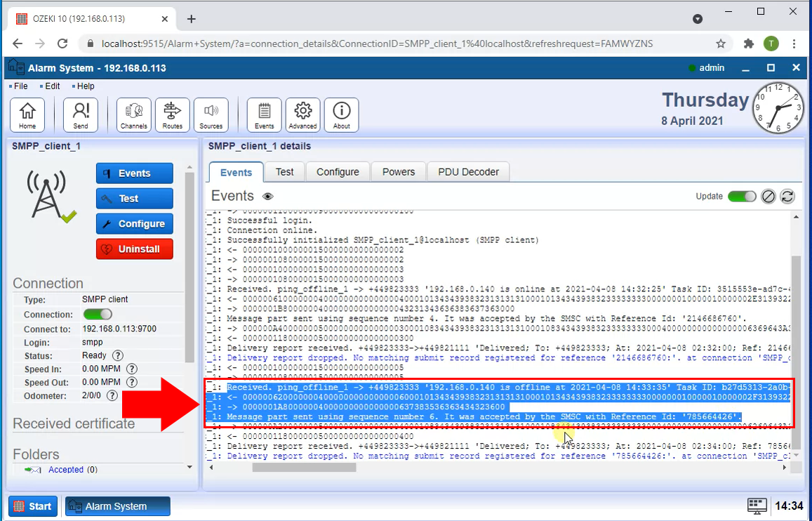Click help icon next to Speed In

coord(132,369)
